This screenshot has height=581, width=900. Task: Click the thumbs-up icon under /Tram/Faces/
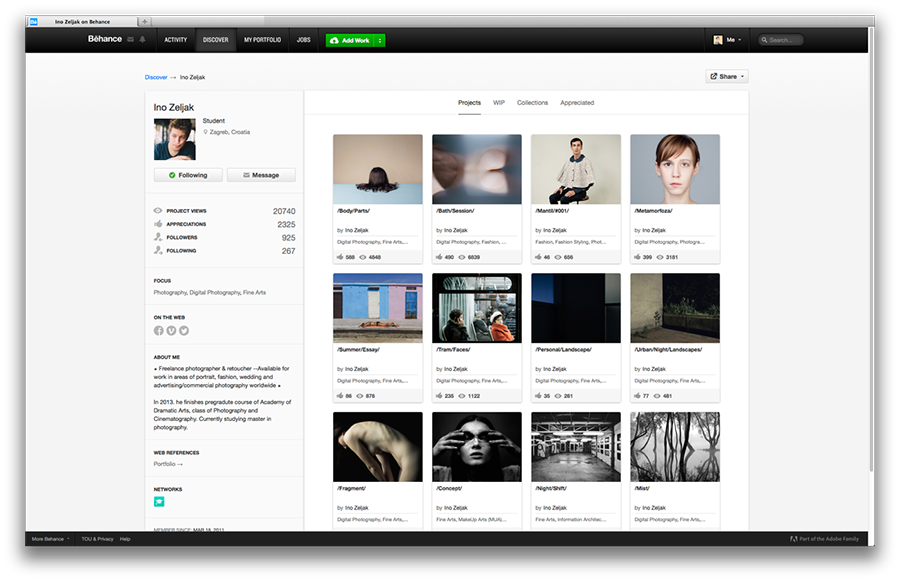pos(439,396)
